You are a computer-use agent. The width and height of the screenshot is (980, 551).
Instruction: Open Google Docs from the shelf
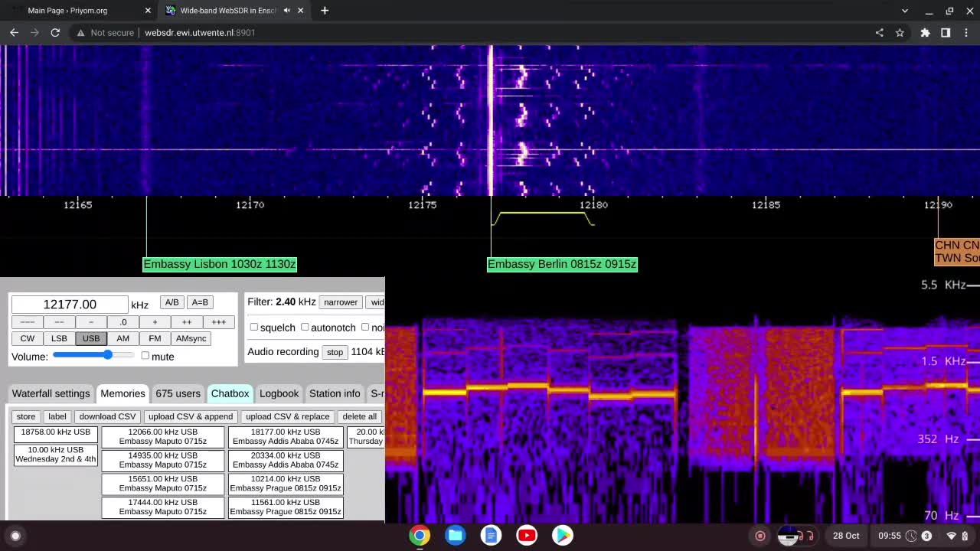[491, 535]
